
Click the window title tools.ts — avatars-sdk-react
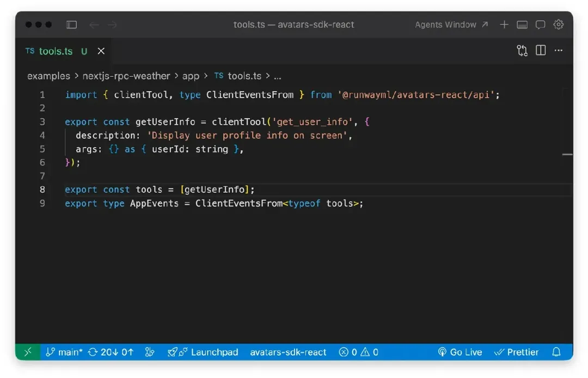click(x=293, y=25)
